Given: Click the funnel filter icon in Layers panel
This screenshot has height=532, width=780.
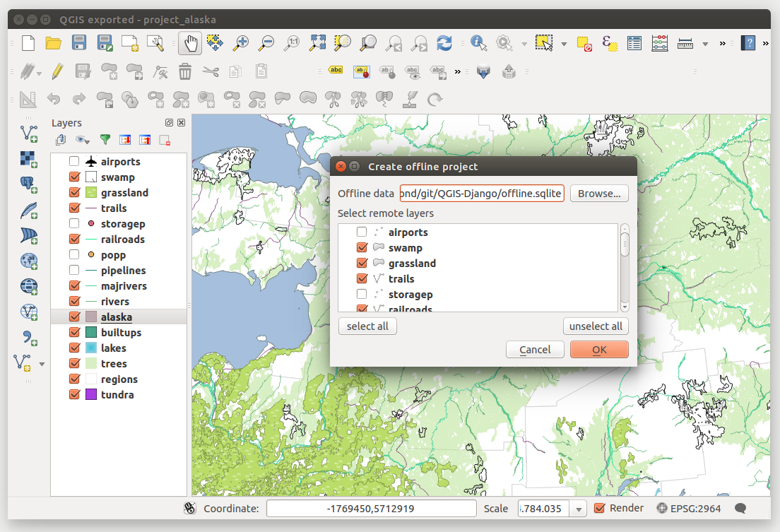Looking at the screenshot, I should (x=105, y=140).
